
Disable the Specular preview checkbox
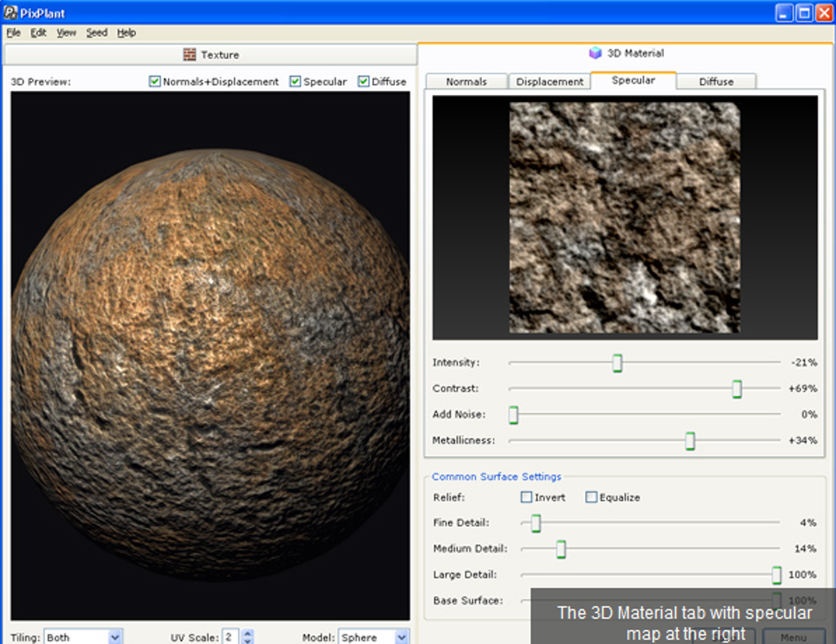pos(295,82)
